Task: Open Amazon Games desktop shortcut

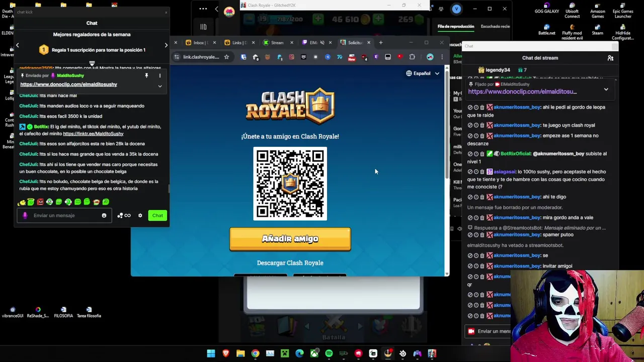Action: pyautogui.click(x=598, y=11)
